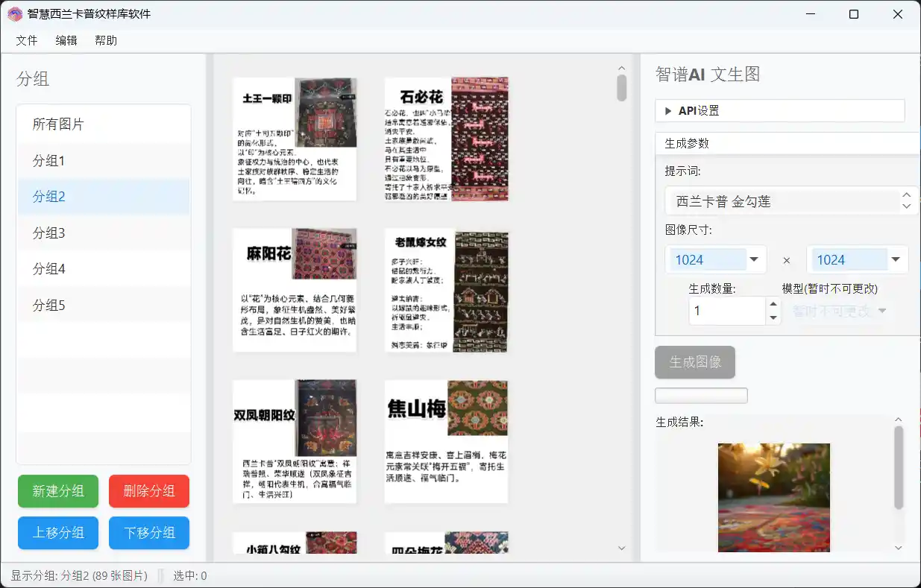Open the image width 1024 dropdown
Viewport: 921px width, 588px height.
753,259
